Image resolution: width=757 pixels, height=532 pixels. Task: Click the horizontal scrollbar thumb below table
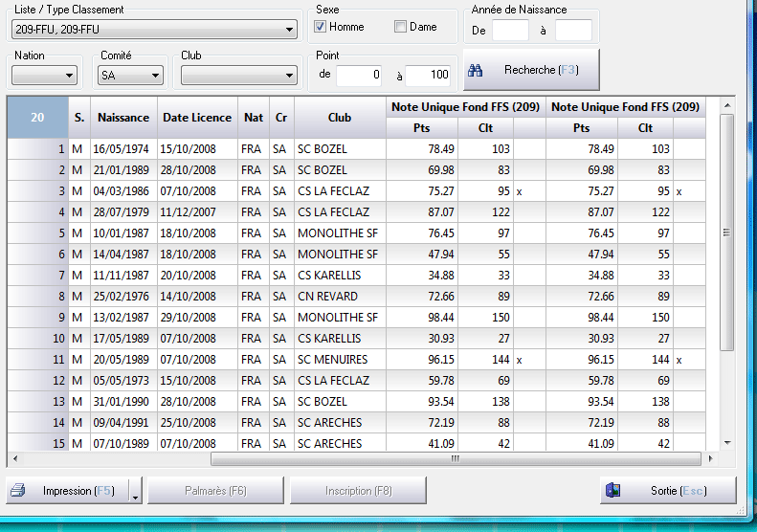click(457, 458)
